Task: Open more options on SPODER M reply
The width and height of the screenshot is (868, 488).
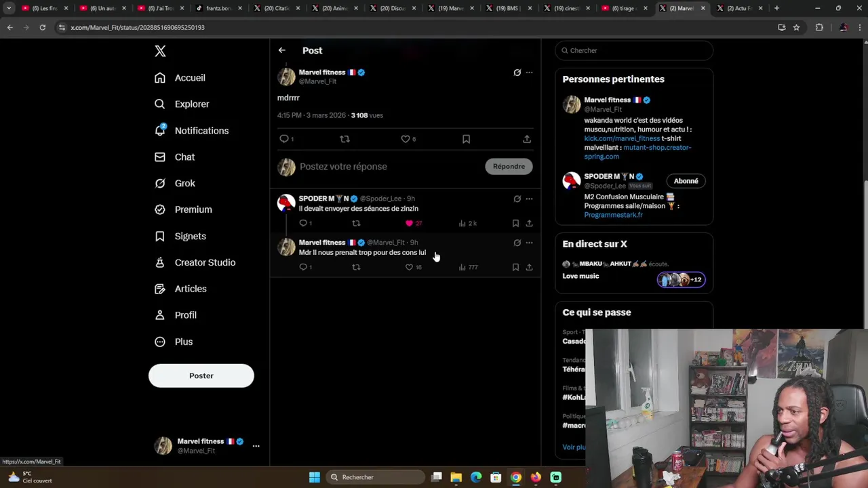Action: coord(529,199)
